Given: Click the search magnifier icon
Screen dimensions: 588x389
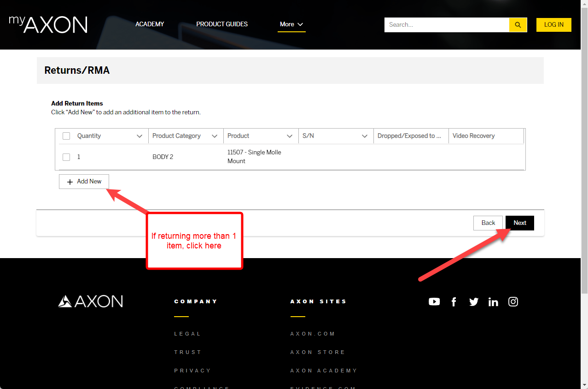Looking at the screenshot, I should click(518, 24).
